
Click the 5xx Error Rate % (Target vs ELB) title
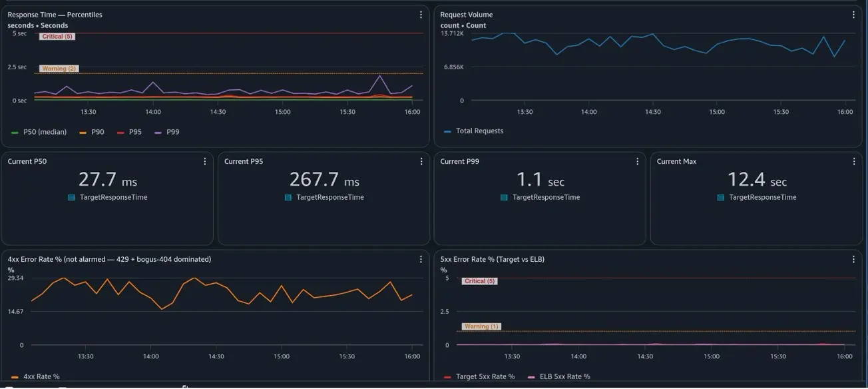(493, 259)
